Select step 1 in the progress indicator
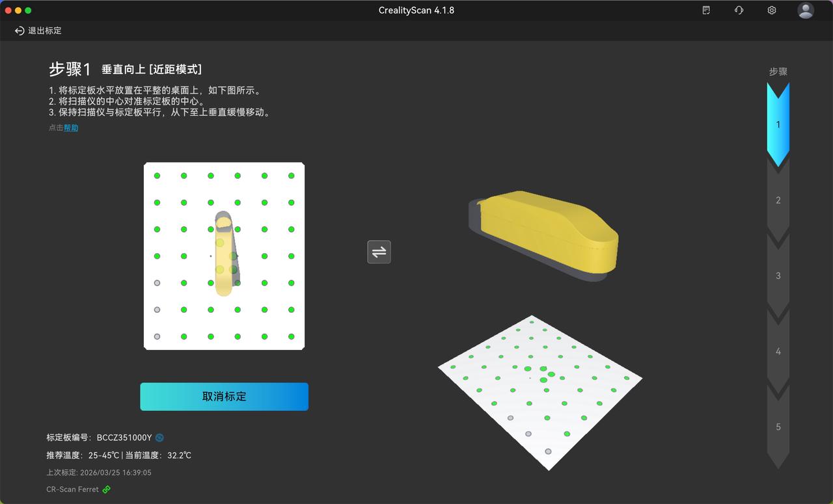 778,125
